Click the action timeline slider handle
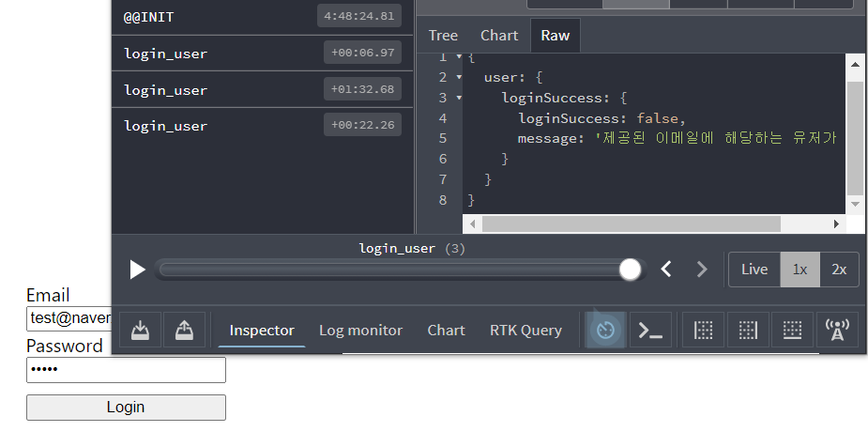Screen dimensions: 868x447 tap(630, 270)
